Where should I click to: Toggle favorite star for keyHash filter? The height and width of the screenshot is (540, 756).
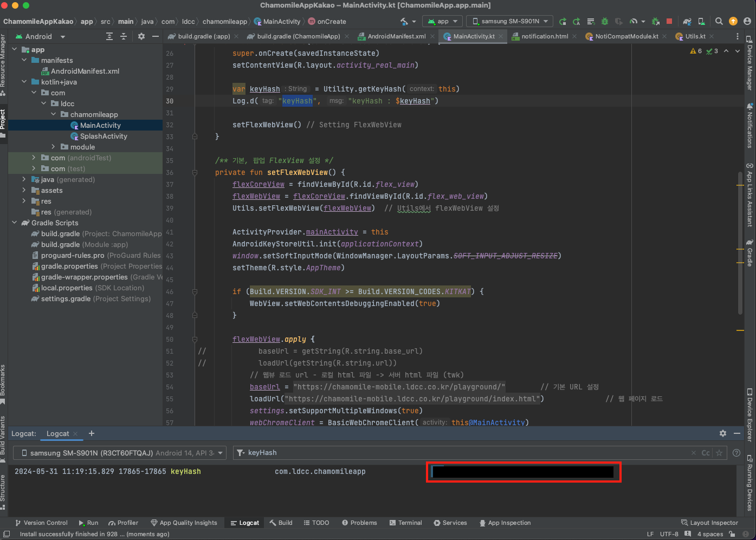coord(719,453)
